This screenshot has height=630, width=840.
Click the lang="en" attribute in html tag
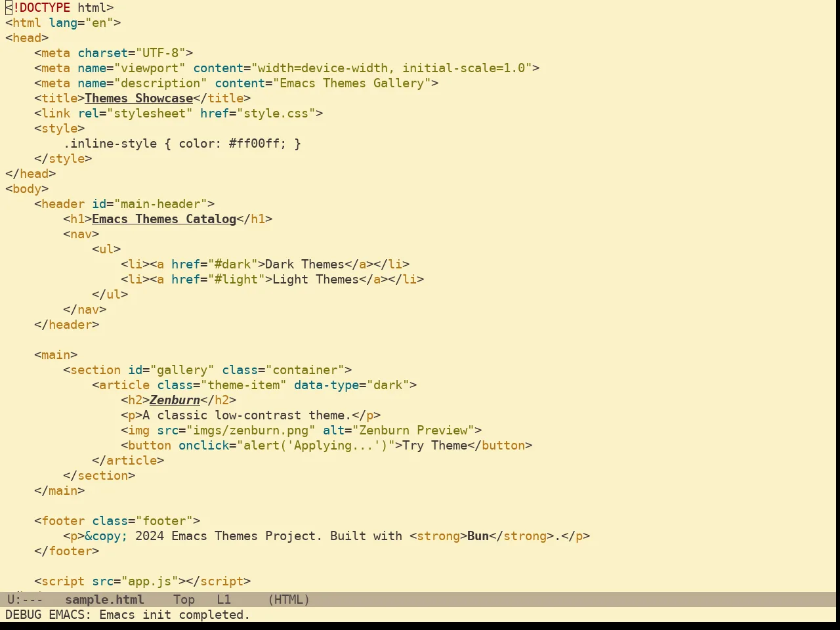point(81,23)
